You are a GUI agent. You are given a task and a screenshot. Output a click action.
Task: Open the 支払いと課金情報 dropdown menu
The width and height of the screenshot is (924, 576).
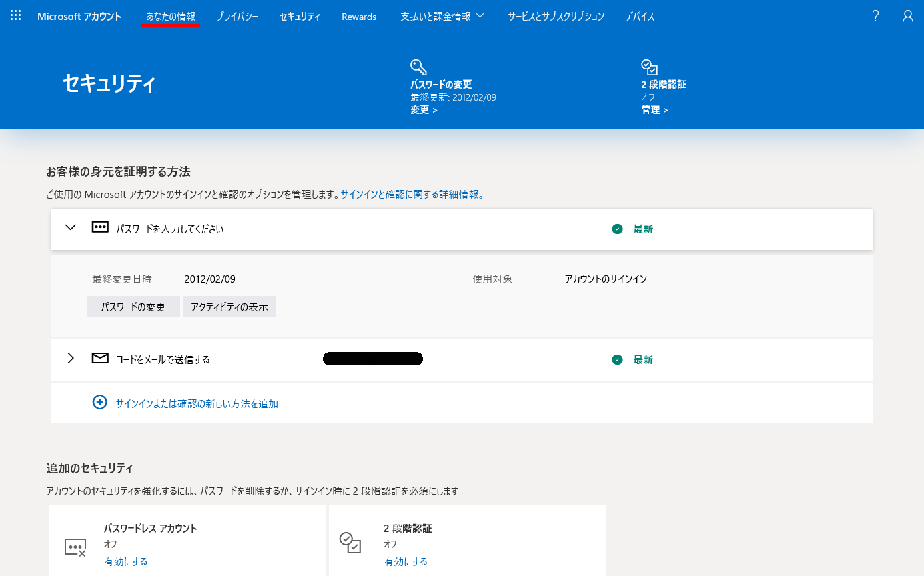442,16
